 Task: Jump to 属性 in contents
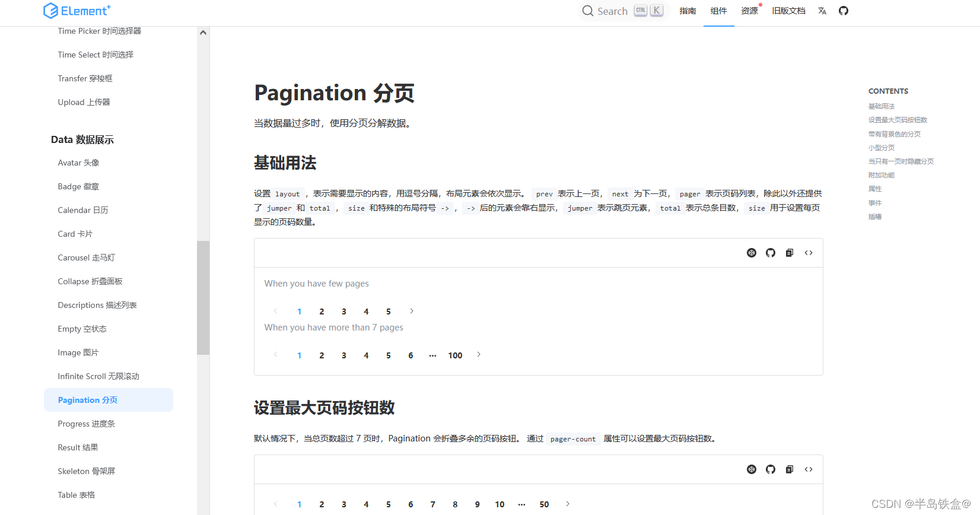coord(875,189)
